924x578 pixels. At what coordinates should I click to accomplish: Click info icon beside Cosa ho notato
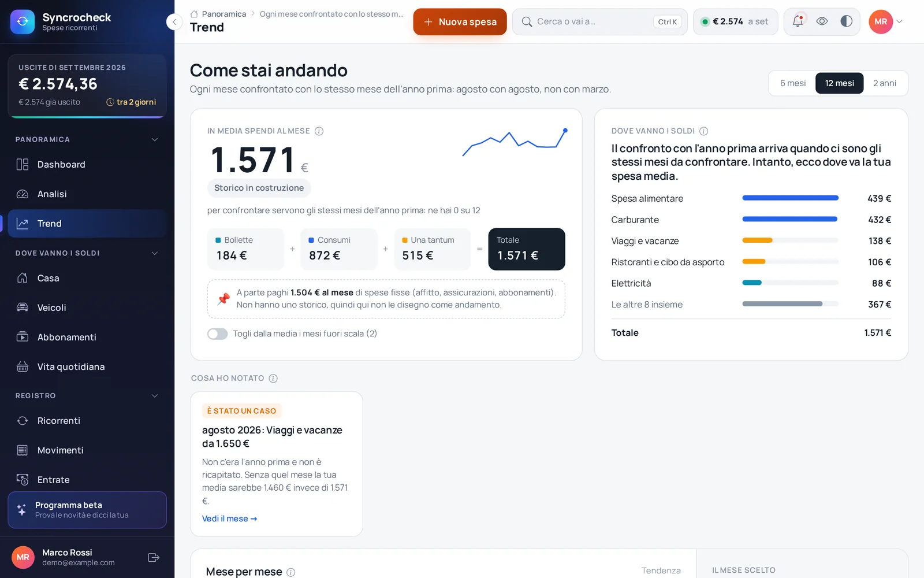(x=273, y=378)
